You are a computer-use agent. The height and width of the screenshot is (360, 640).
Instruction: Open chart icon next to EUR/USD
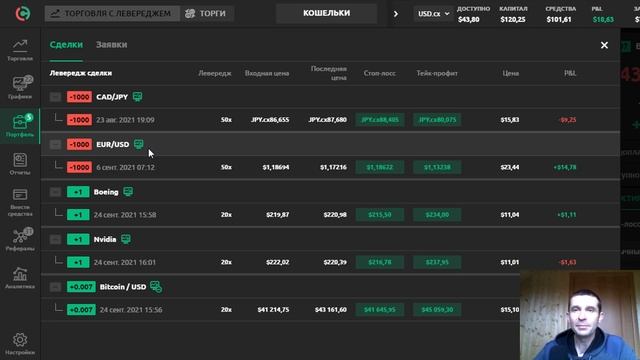pyautogui.click(x=139, y=144)
